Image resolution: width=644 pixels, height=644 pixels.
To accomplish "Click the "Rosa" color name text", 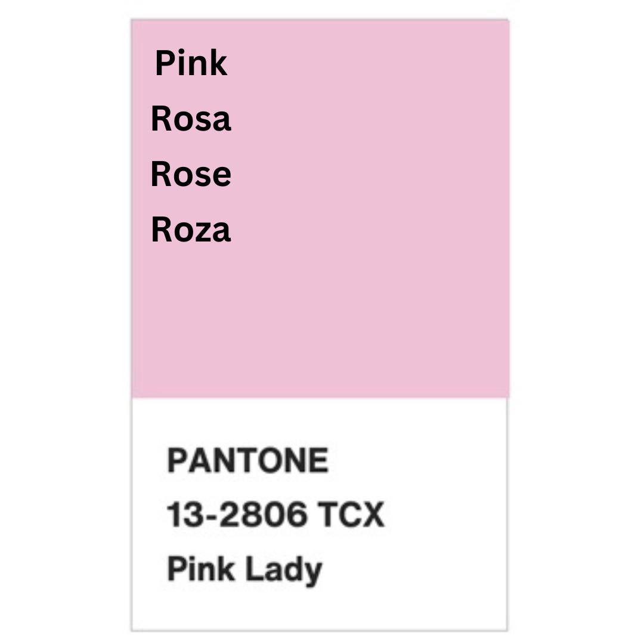I will pos(191,119).
